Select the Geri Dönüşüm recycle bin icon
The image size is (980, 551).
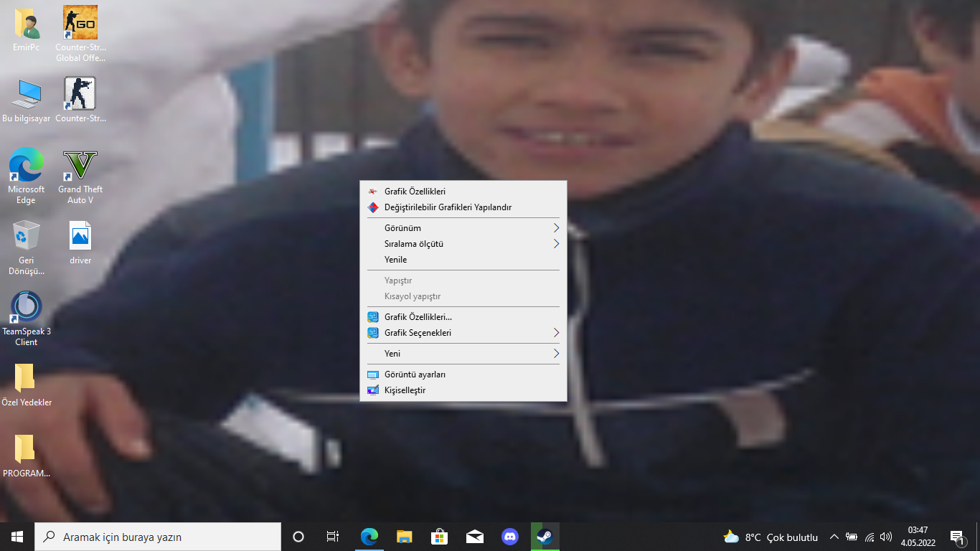(27, 248)
